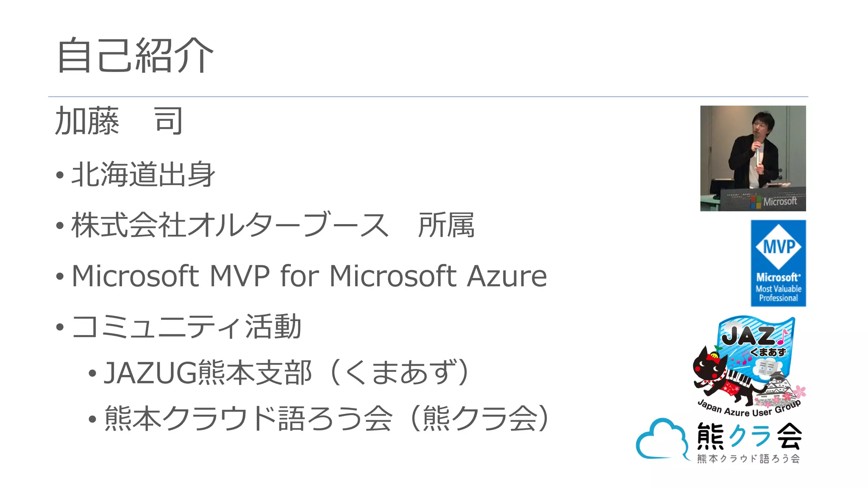Click the speaker photo thumbnail

coord(753,158)
